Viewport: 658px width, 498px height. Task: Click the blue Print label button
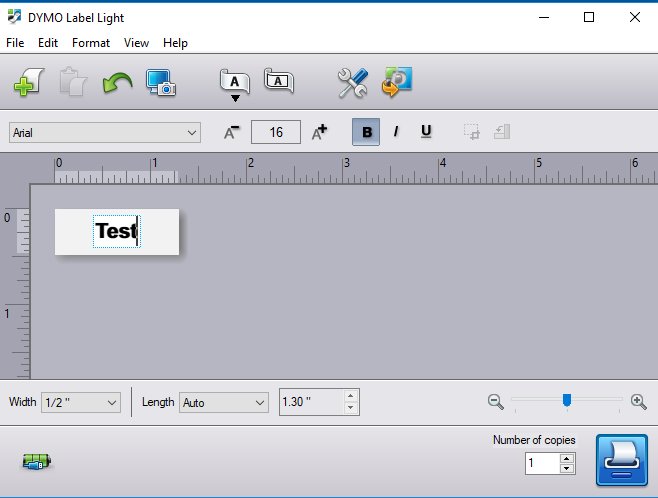(622, 460)
